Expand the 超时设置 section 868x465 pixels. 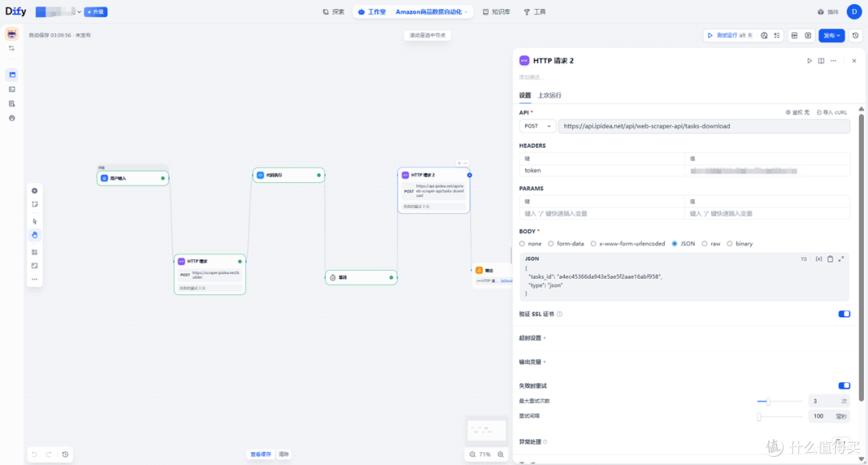[533, 338]
